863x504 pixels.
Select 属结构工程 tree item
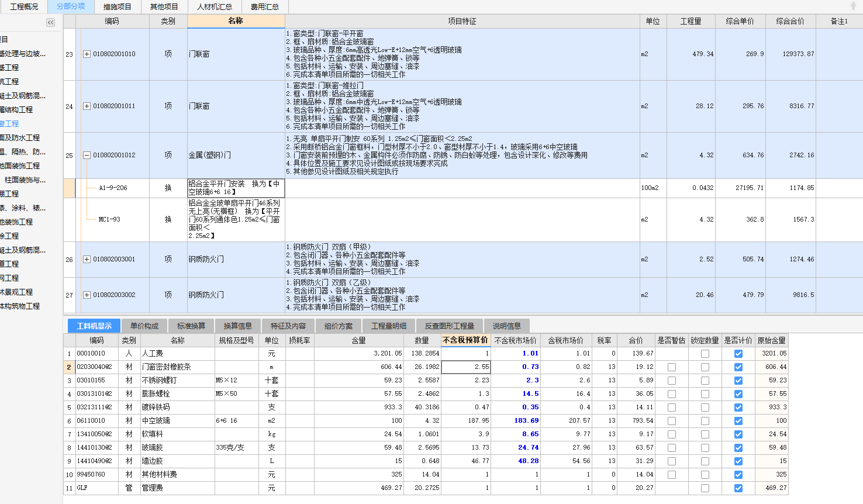pos(16,110)
